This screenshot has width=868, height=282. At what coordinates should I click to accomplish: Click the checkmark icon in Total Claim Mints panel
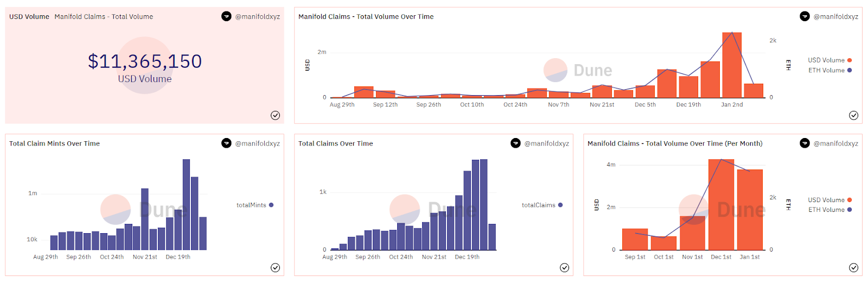click(275, 267)
